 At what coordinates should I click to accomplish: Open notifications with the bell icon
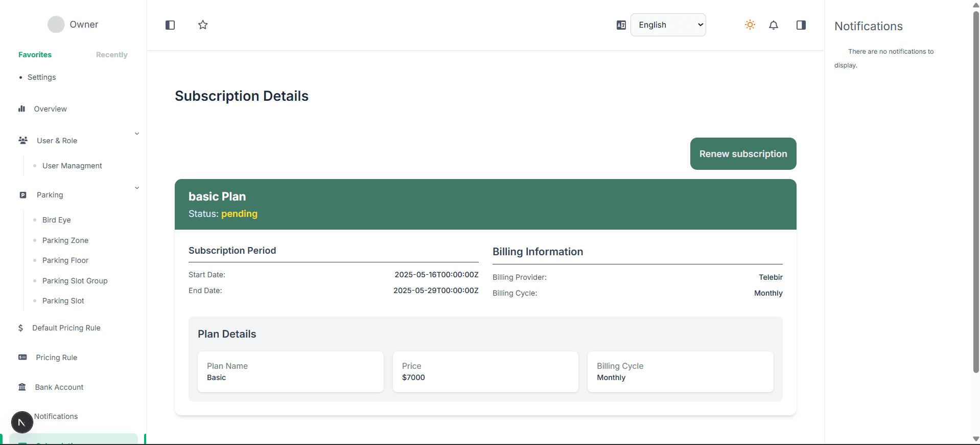[x=774, y=25]
